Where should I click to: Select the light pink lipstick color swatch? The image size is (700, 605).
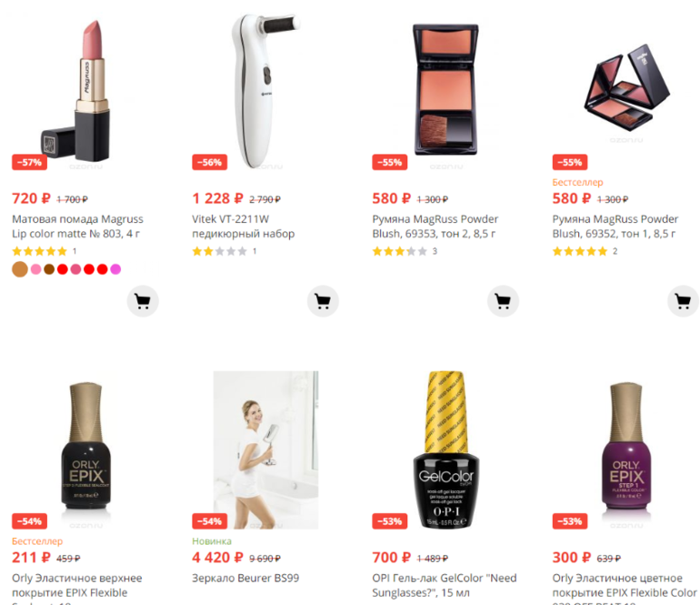pos(36,269)
